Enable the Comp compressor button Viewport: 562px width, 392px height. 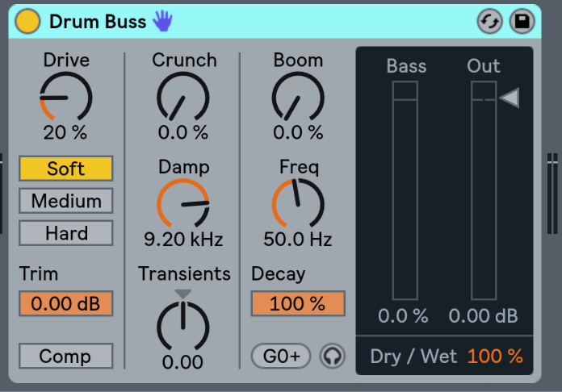click(66, 356)
